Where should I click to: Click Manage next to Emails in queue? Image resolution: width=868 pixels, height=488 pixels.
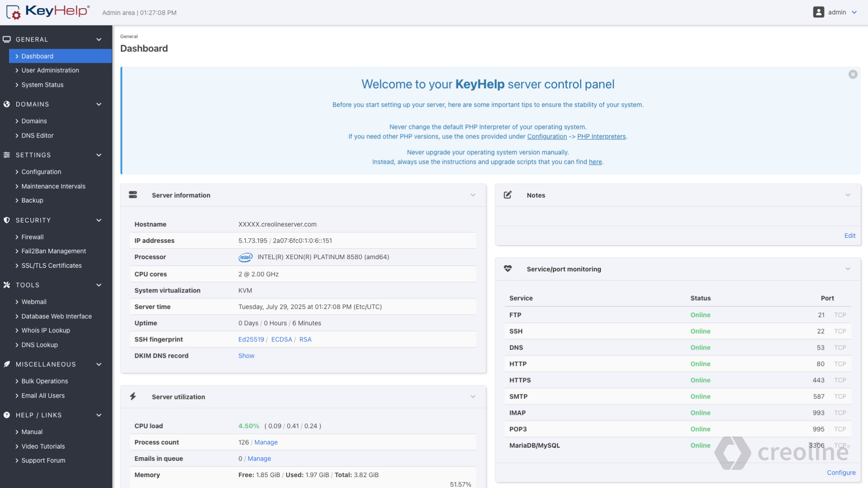pos(259,459)
